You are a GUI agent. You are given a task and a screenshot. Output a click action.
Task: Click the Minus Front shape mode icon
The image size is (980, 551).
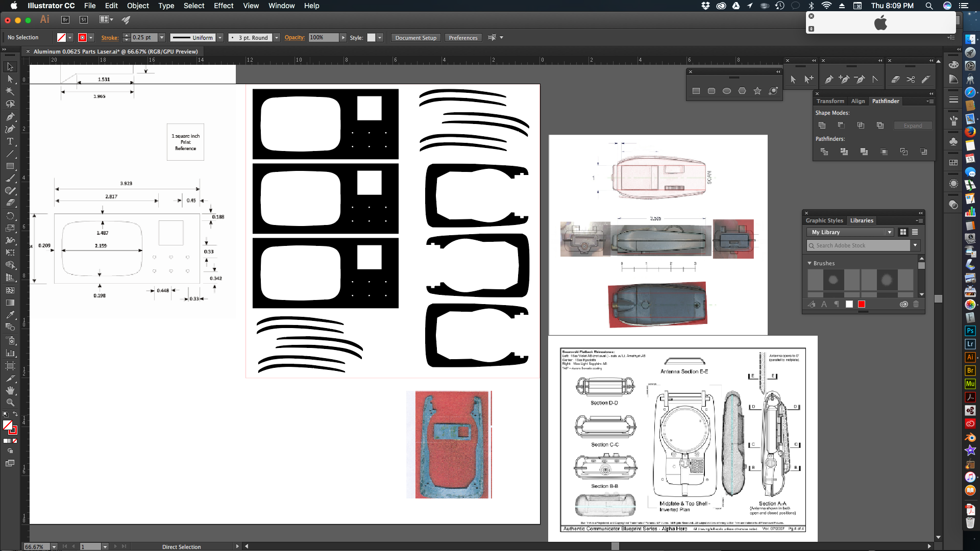click(x=841, y=126)
